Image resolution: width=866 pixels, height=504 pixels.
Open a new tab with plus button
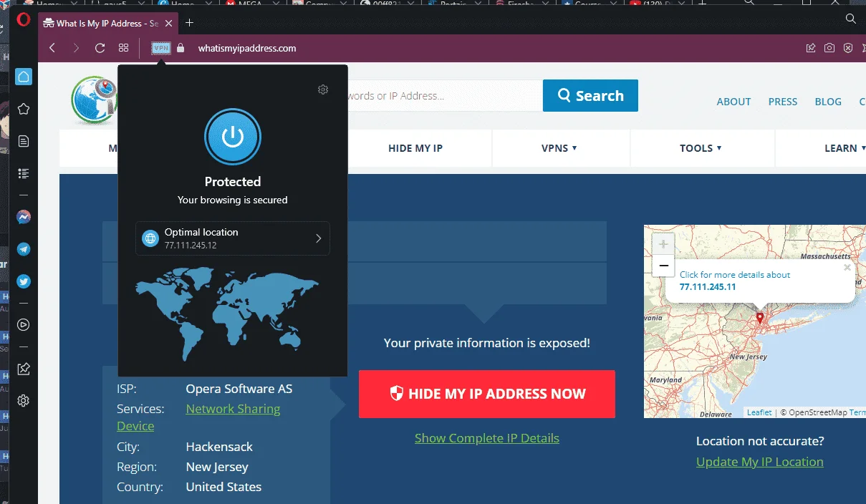(189, 23)
